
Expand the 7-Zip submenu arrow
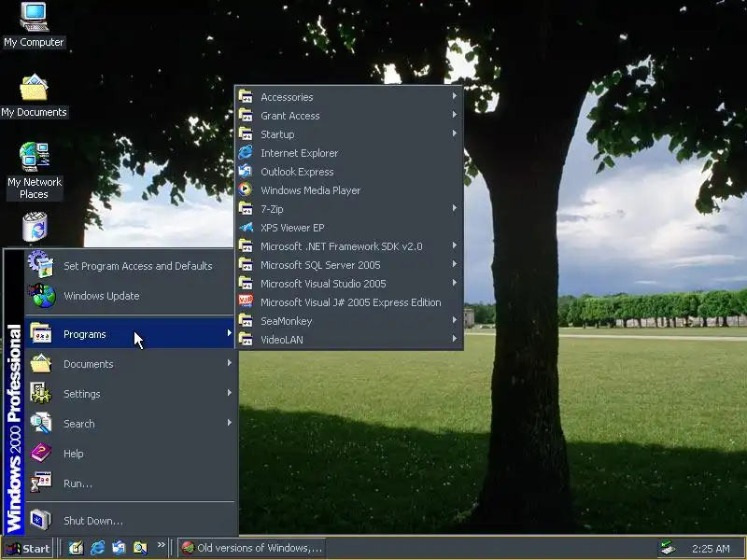coord(455,208)
